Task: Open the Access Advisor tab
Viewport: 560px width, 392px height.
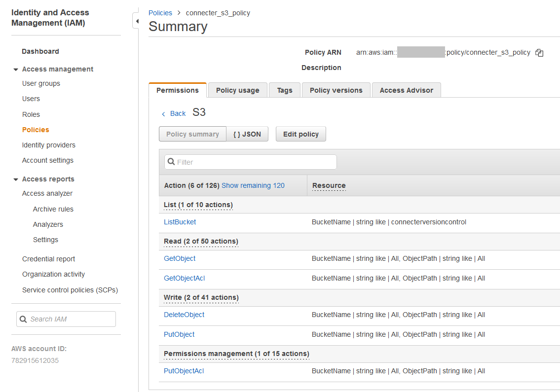Action: pos(406,90)
